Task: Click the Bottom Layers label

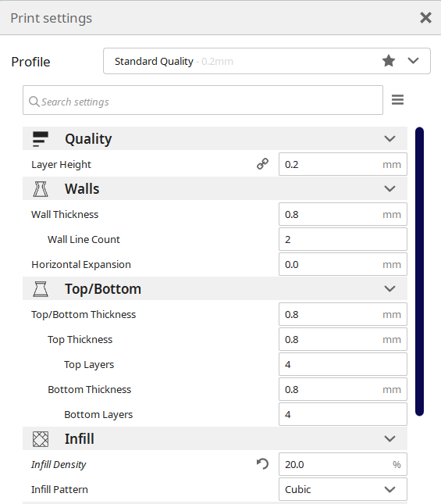Action: [x=98, y=415]
